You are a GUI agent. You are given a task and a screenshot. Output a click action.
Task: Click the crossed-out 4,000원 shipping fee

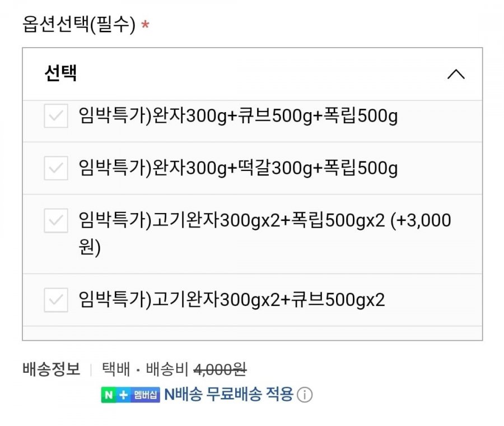tap(220, 370)
